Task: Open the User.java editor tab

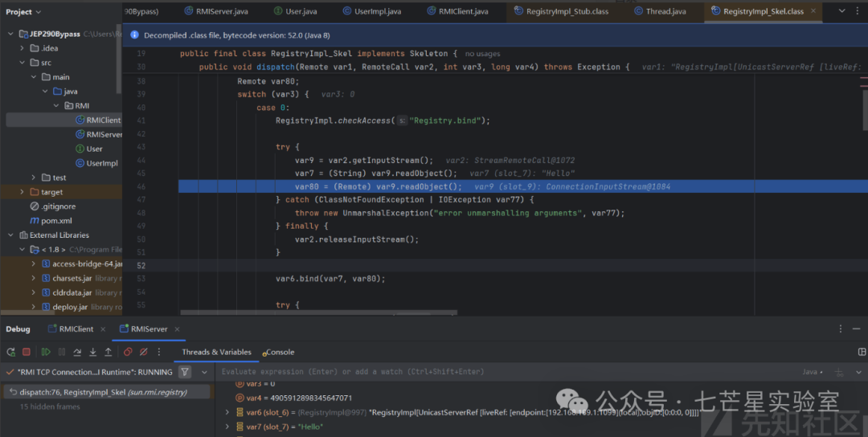Action: (x=295, y=11)
